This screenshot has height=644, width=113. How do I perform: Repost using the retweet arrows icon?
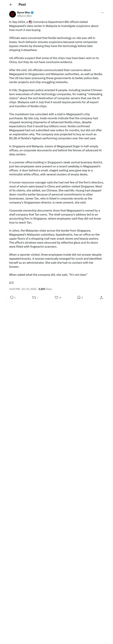pos(34,297)
